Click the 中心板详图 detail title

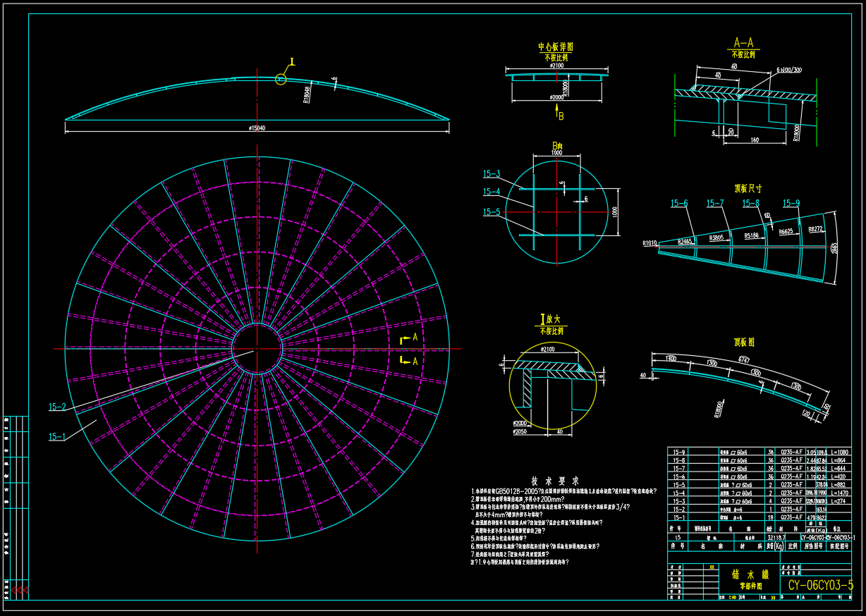coord(556,47)
